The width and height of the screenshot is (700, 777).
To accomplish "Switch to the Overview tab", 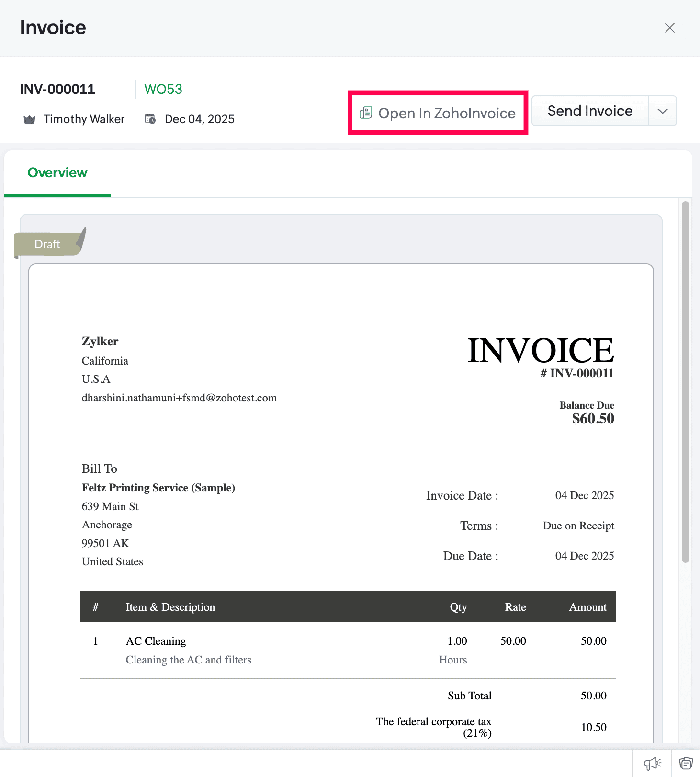I will pyautogui.click(x=57, y=173).
